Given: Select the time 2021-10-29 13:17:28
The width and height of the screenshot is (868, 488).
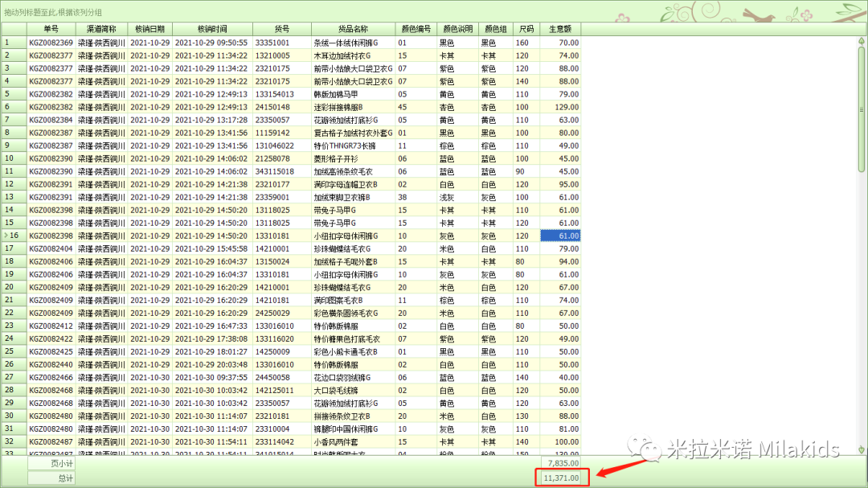Looking at the screenshot, I should pyautogui.click(x=212, y=121).
